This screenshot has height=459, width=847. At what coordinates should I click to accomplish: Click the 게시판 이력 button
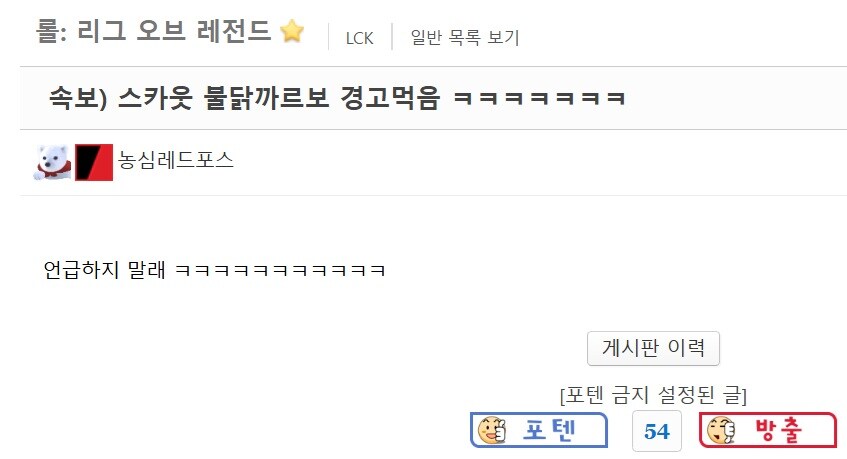pyautogui.click(x=653, y=348)
